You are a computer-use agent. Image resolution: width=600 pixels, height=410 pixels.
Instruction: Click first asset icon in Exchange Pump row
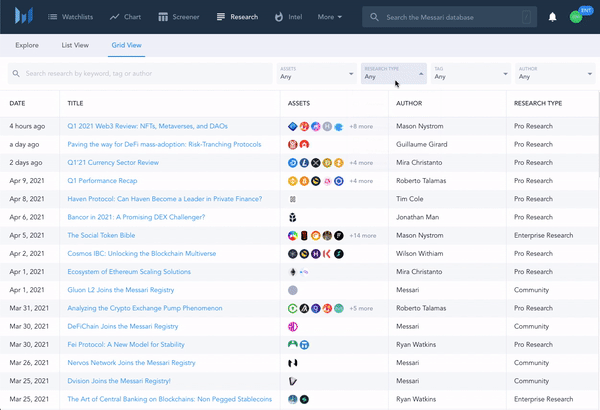coord(293,308)
